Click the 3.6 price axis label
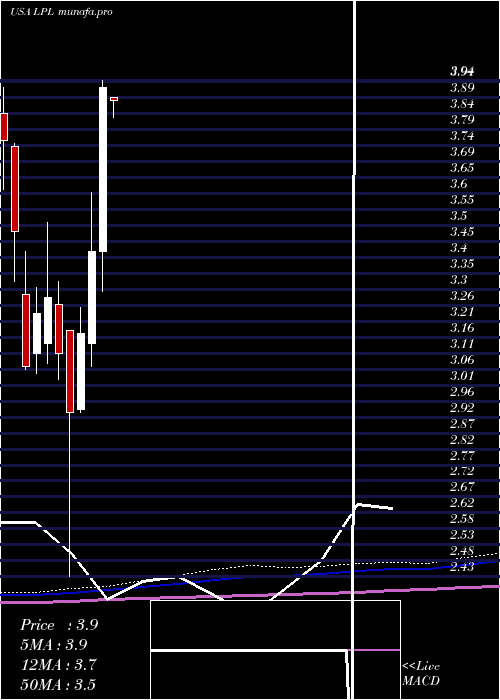Viewport: 500px width, 700px height. 458,184
